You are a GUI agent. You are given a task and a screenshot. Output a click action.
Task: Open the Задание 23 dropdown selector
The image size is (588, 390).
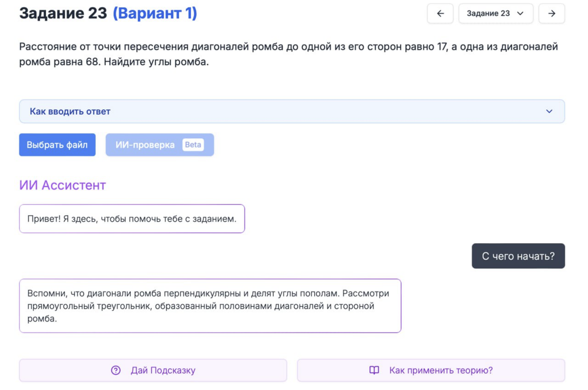495,14
